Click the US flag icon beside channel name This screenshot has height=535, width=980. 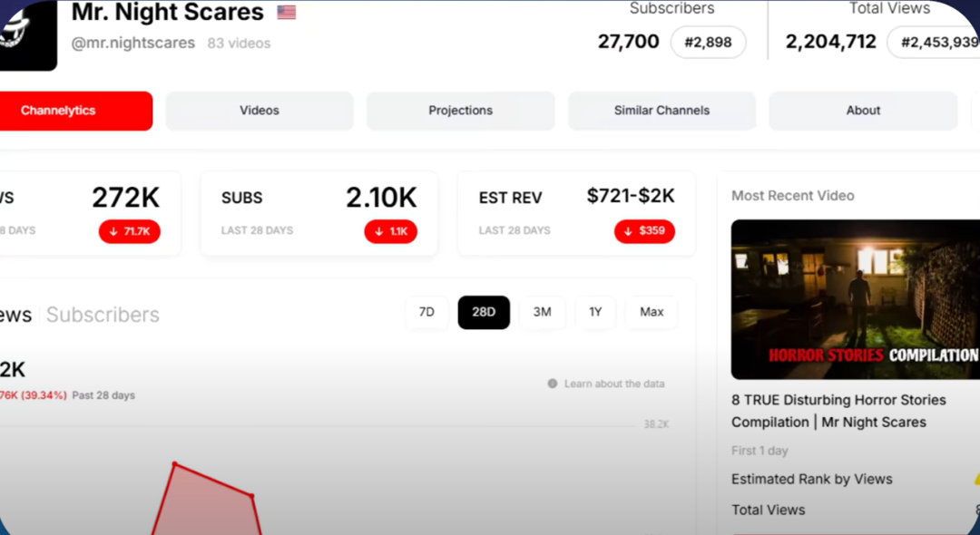coord(287,13)
